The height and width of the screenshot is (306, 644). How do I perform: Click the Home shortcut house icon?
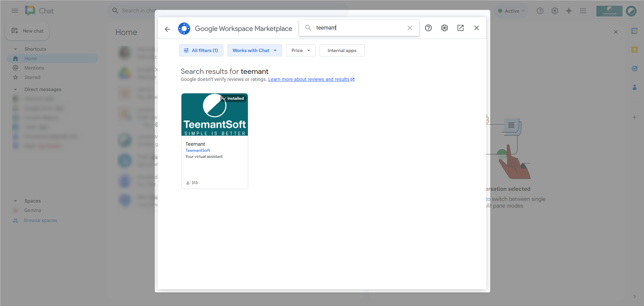click(15, 58)
